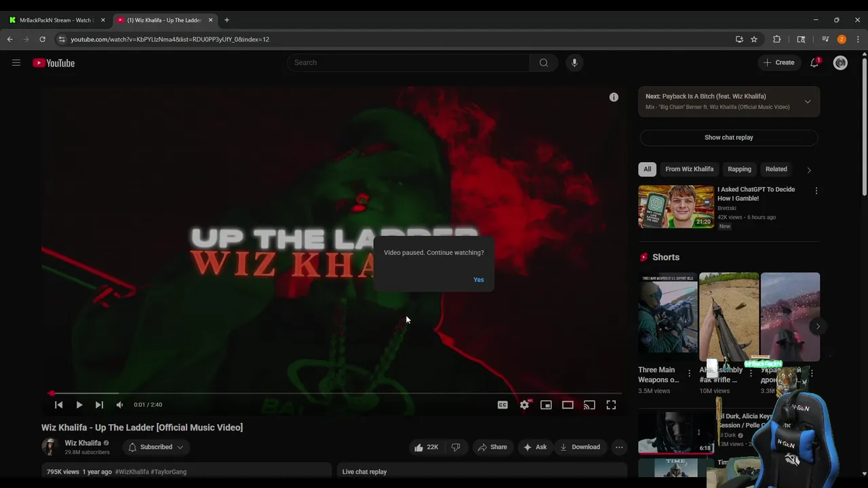This screenshot has height=488, width=868.
Task: Share the Wiz Khalifa video
Action: tap(492, 447)
